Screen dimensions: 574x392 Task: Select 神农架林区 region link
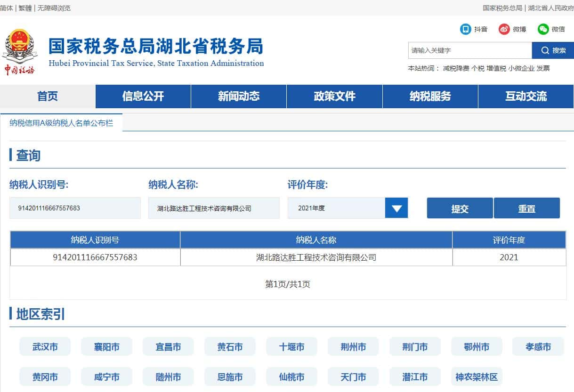tap(476, 377)
